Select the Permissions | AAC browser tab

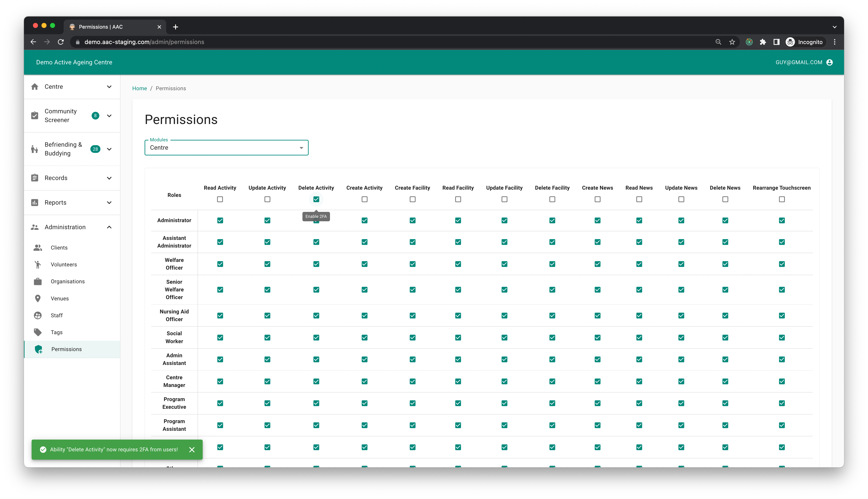tap(115, 27)
